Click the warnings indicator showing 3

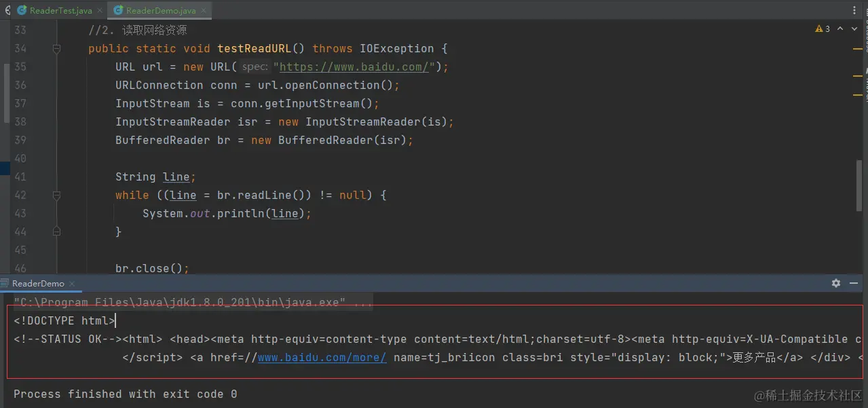tap(823, 29)
